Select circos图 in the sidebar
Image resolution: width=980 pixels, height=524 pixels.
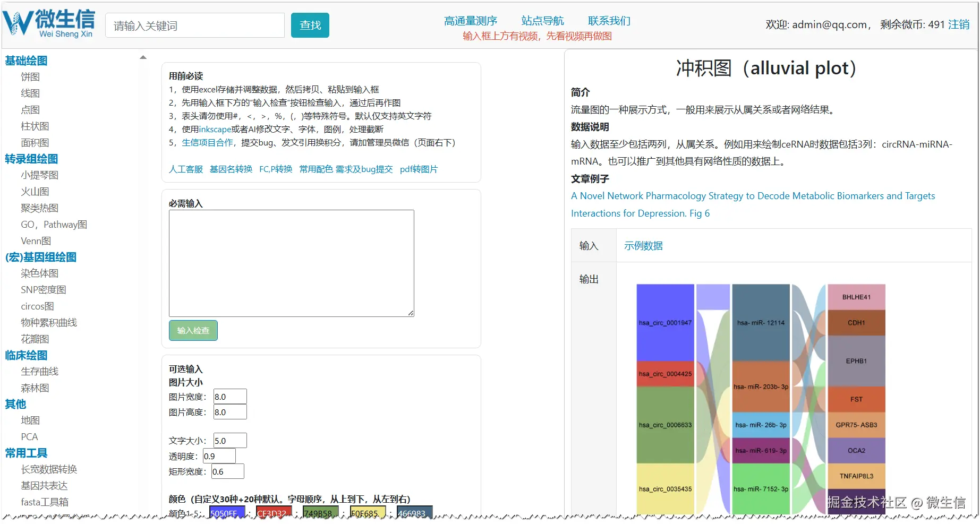pos(37,306)
